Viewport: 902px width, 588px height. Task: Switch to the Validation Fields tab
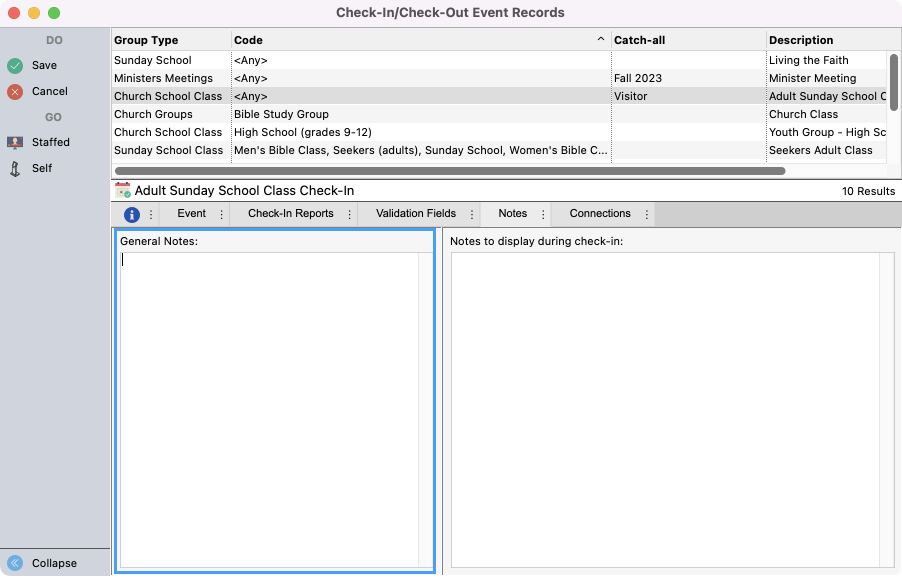pos(415,213)
